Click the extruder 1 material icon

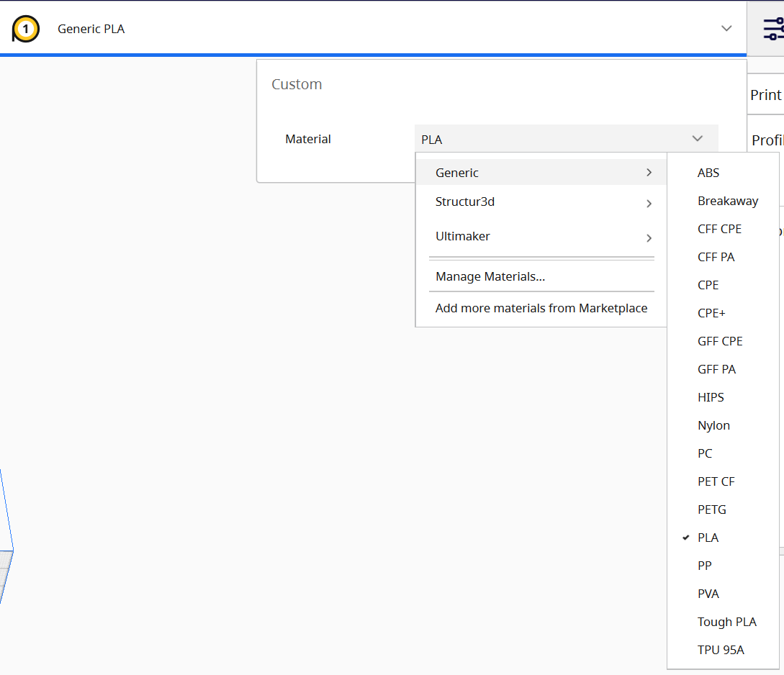(25, 29)
